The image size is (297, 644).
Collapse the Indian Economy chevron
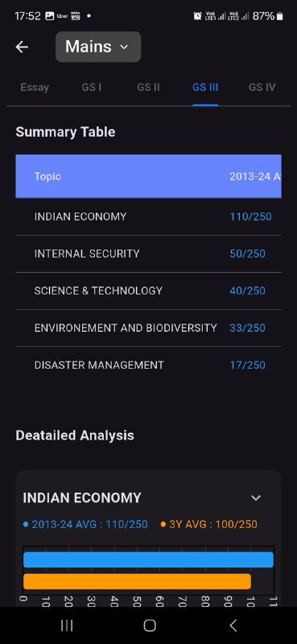pos(256,497)
